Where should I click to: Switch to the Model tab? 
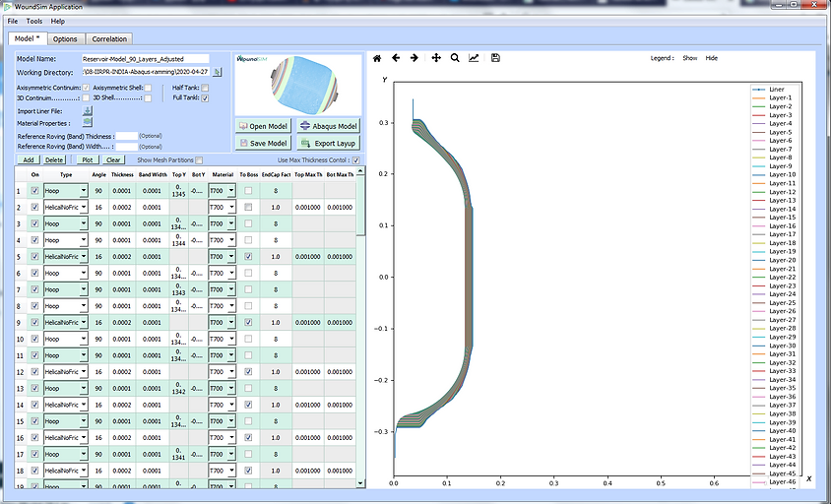pyautogui.click(x=27, y=38)
